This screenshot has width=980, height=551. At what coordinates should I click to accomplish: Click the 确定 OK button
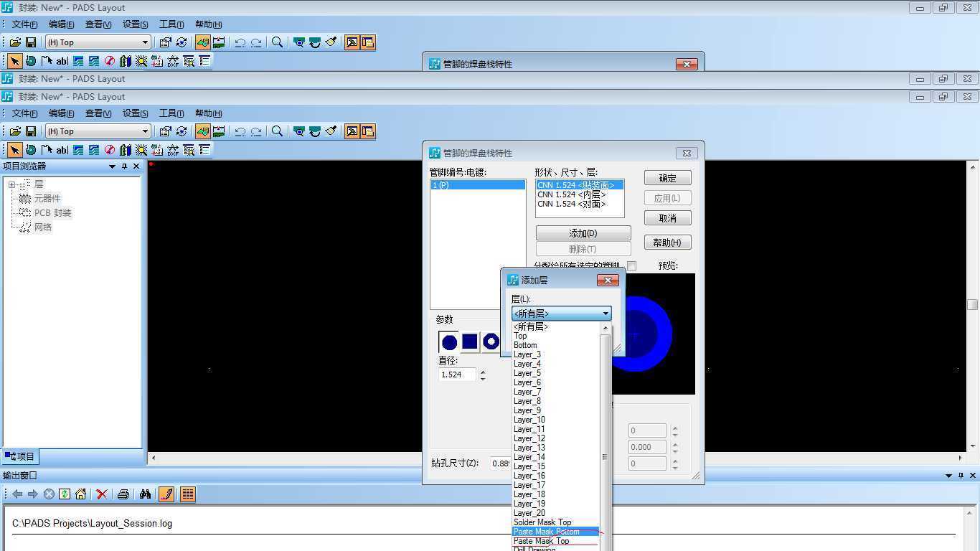(667, 178)
